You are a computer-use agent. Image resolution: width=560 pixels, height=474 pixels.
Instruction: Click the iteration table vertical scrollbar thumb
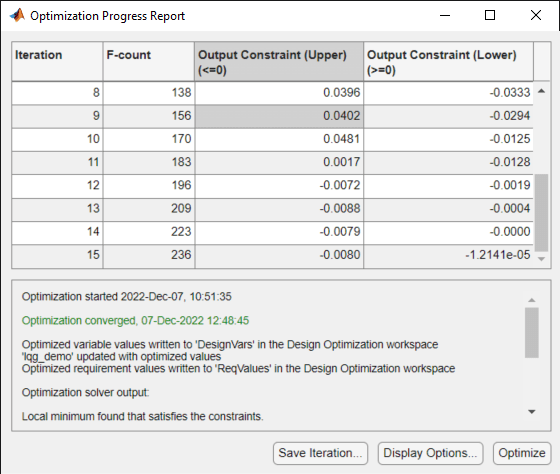click(541, 213)
